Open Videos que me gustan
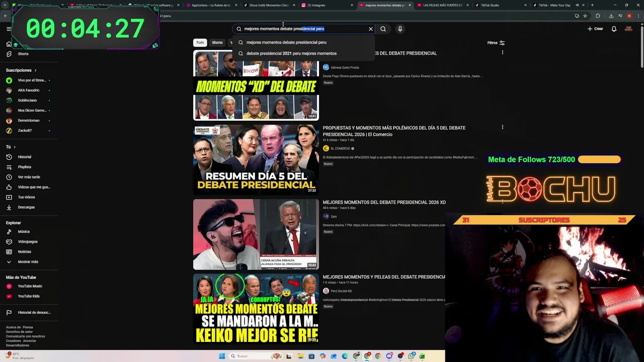This screenshot has width=644, height=362. coord(28,187)
